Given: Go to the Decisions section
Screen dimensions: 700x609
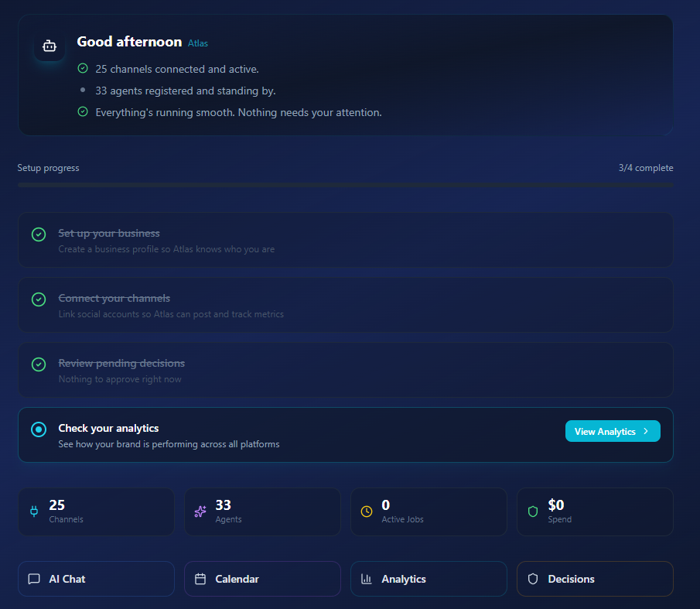Looking at the screenshot, I should pos(595,578).
